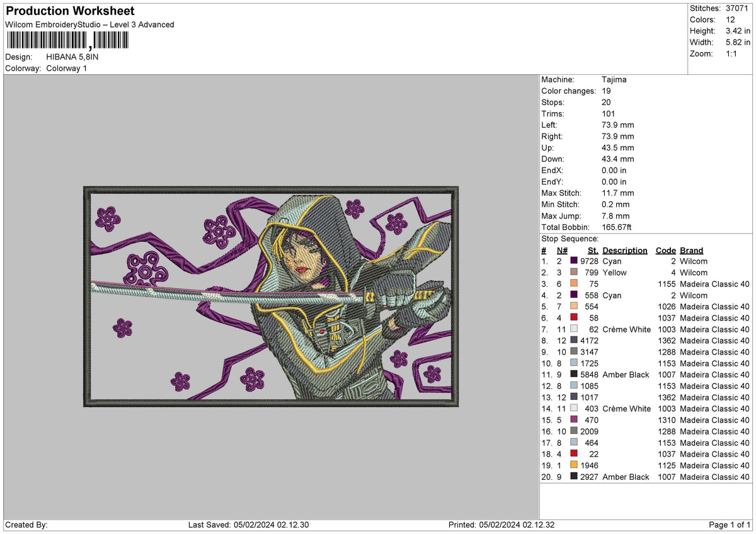Viewport: 756px width, 534px height.
Task: Click the amber swatch beside stitch count 1946
Action: pos(574,465)
